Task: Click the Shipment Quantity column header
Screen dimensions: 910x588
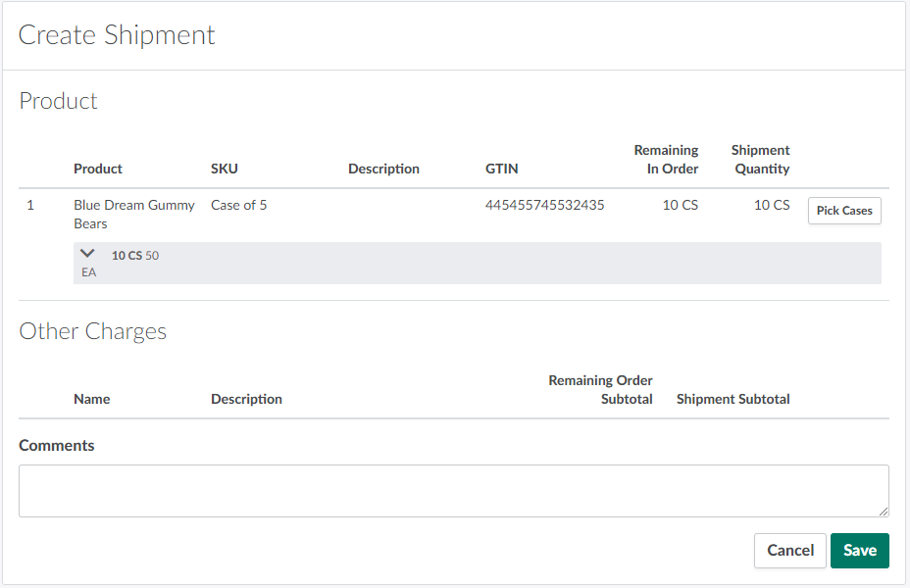Action: pos(760,159)
